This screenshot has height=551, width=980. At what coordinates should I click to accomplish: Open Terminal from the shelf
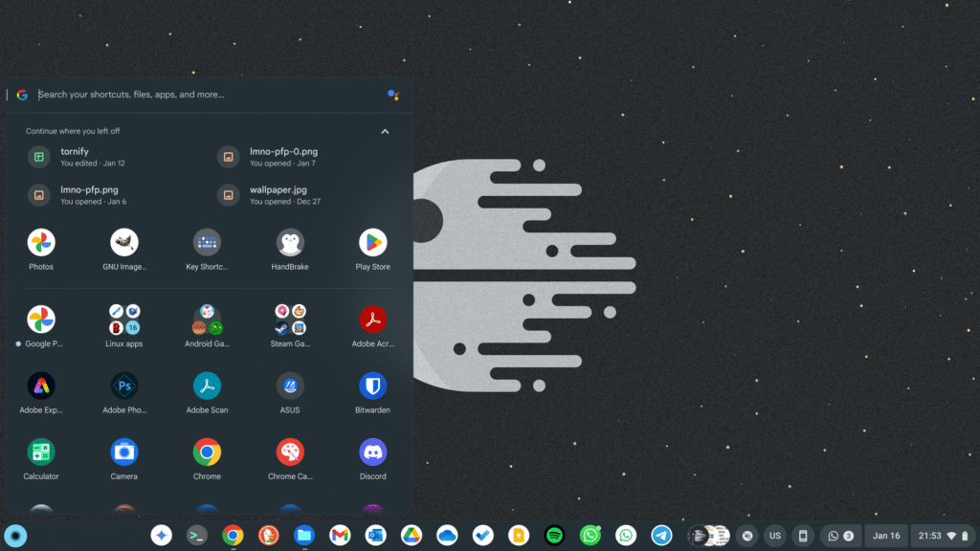pos(197,536)
